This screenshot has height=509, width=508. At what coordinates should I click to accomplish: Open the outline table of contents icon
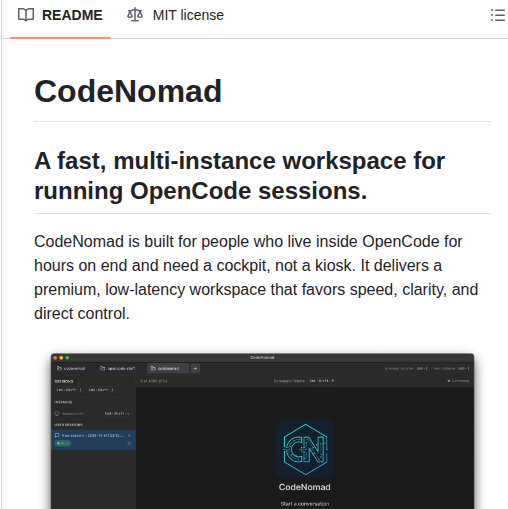click(x=498, y=15)
